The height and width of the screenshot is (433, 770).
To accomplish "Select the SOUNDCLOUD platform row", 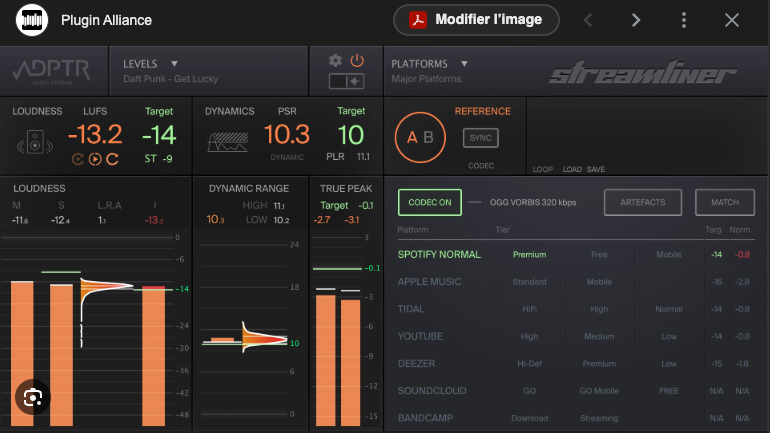I will point(432,391).
